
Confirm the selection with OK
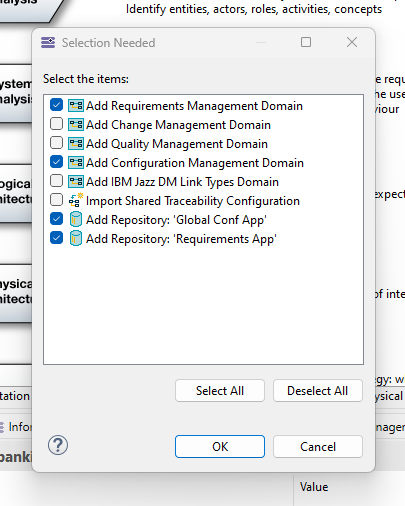tap(220, 447)
